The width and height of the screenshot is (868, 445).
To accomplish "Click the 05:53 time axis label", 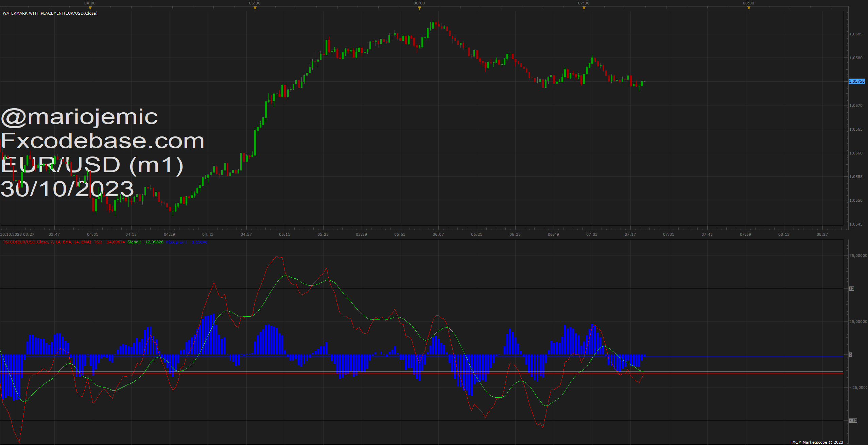I will [400, 234].
